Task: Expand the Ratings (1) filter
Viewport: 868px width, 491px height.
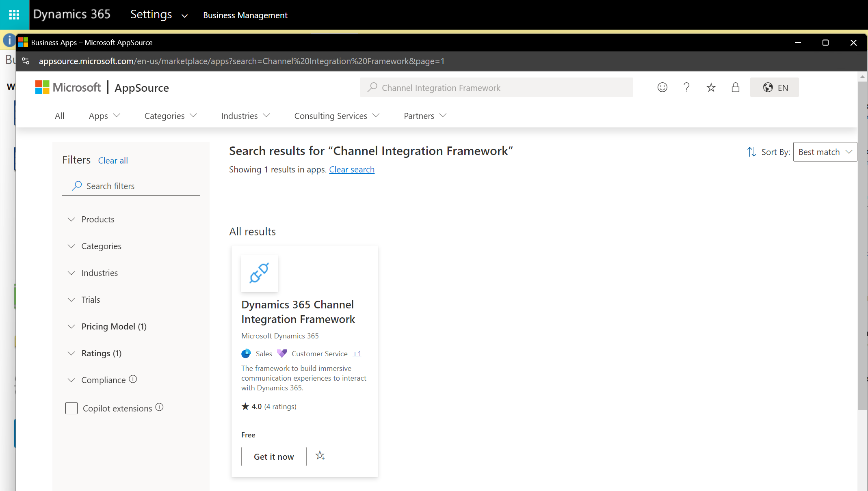Action: [95, 353]
